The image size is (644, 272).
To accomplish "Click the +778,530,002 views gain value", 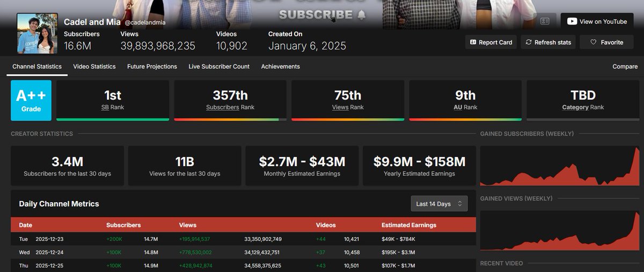I will point(195,252).
